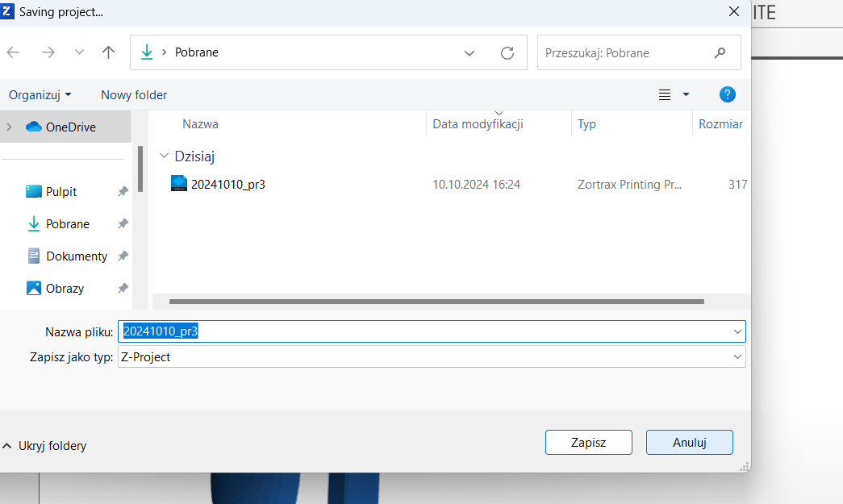Click the Pobrane download icon in address bar
This screenshot has width=843, height=504.
point(147,52)
